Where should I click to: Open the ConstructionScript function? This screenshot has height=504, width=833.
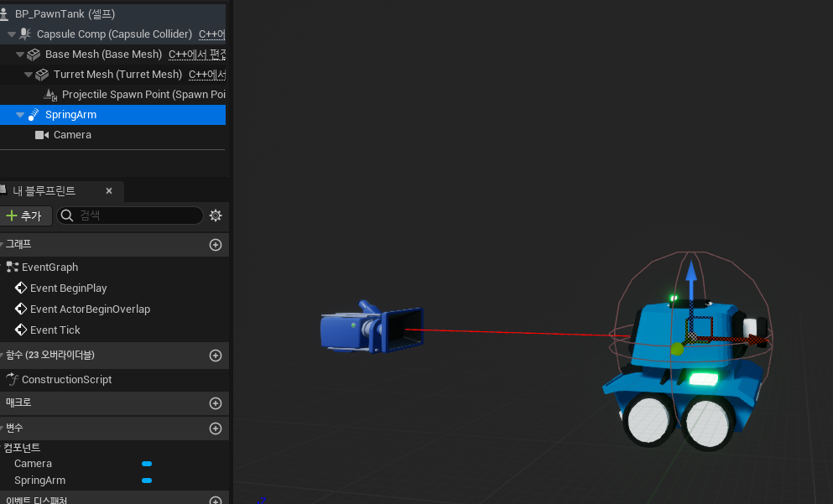pyautogui.click(x=66, y=380)
